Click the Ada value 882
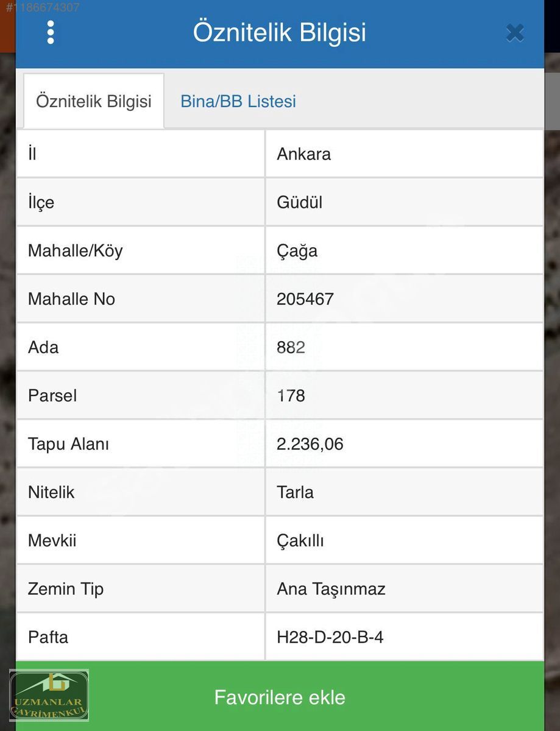Screen dimensions: 560x731 tap(291, 347)
